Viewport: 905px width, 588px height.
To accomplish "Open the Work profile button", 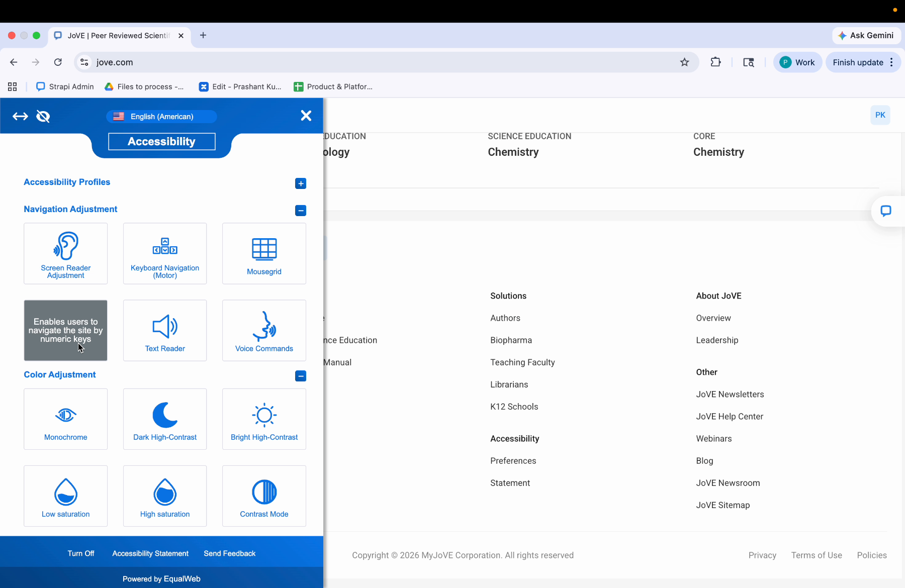I will (797, 62).
